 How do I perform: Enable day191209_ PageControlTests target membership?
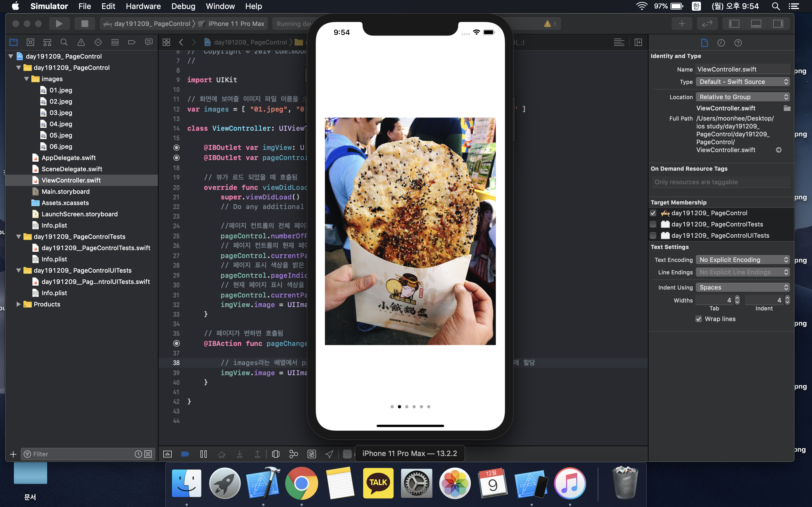coord(653,224)
